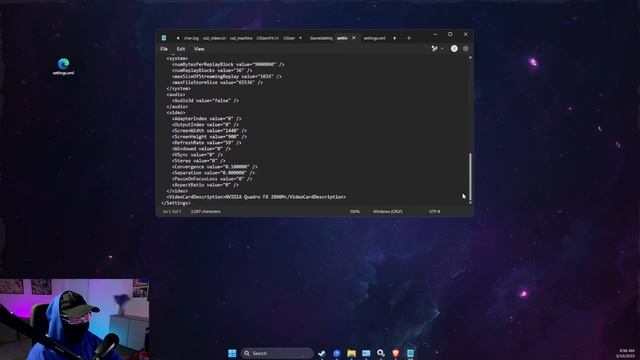Click the ScreenHeight line in the XML

click(209, 137)
